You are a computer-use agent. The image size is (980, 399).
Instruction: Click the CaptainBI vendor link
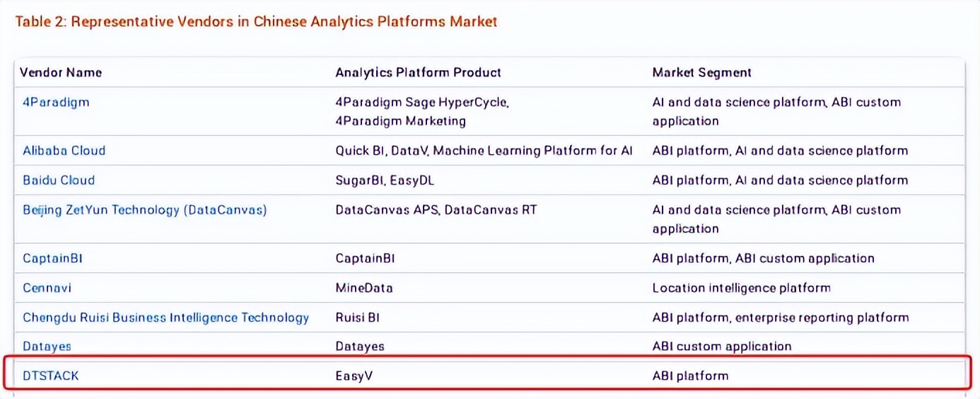52,258
